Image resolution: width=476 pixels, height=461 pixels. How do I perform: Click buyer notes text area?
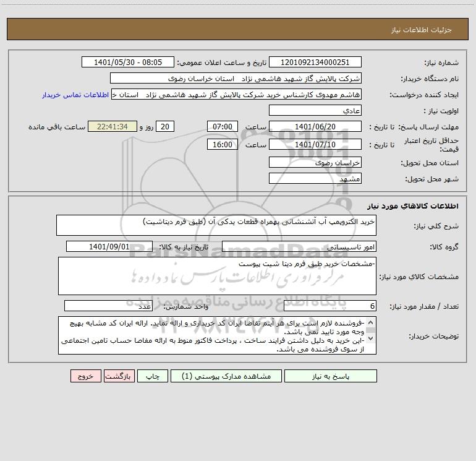point(217,335)
